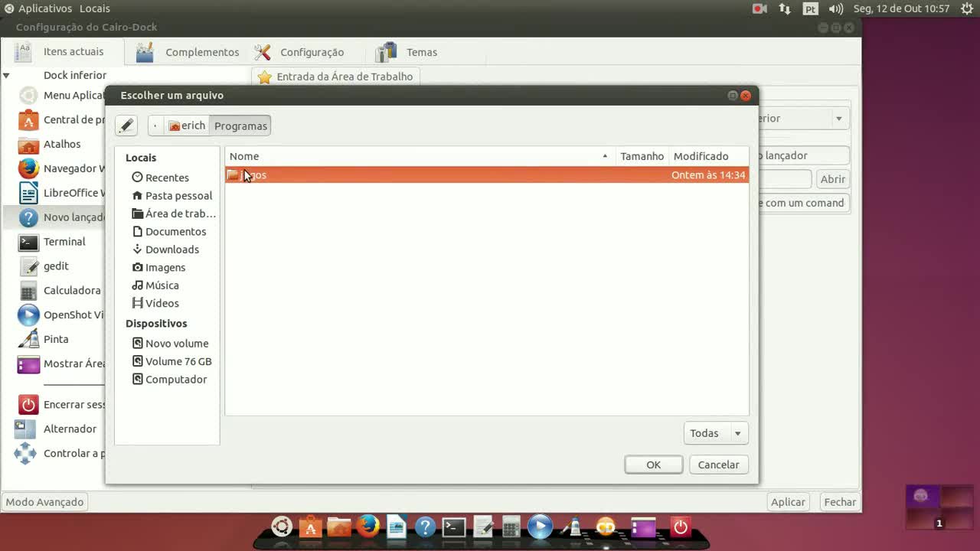Select the Novo lançador item in list
The width and height of the screenshot is (980, 551).
point(55,217)
